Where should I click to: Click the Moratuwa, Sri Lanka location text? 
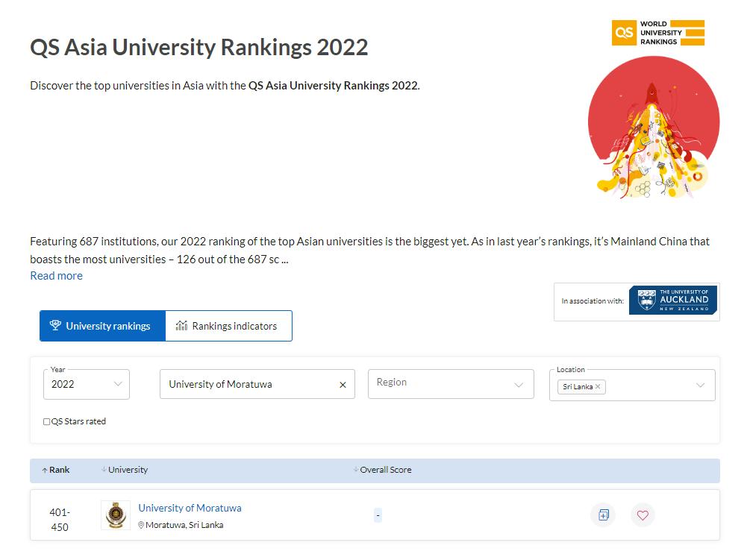click(x=184, y=525)
